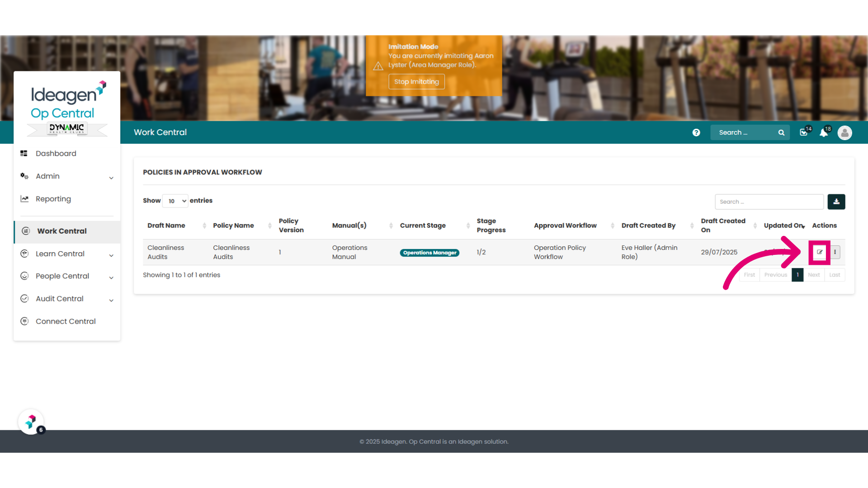Click the Admin gears icon
The height and width of the screenshot is (488, 868).
click(x=24, y=176)
